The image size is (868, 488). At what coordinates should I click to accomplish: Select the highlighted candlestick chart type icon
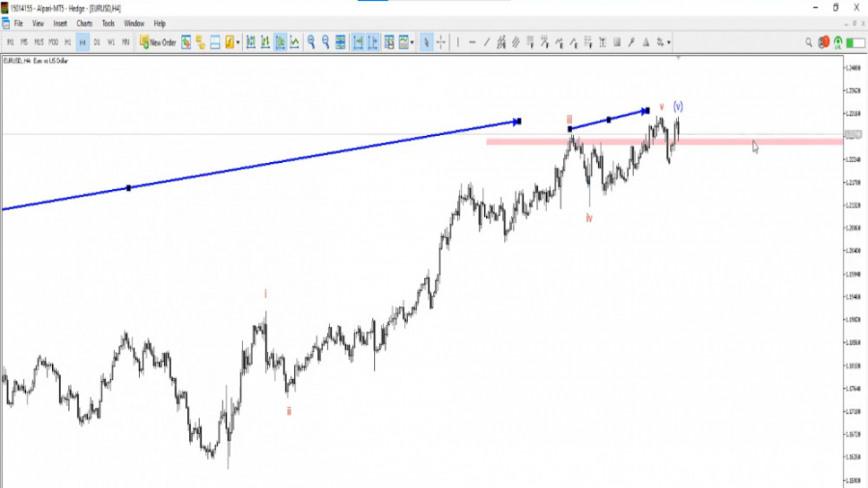pyautogui.click(x=280, y=42)
